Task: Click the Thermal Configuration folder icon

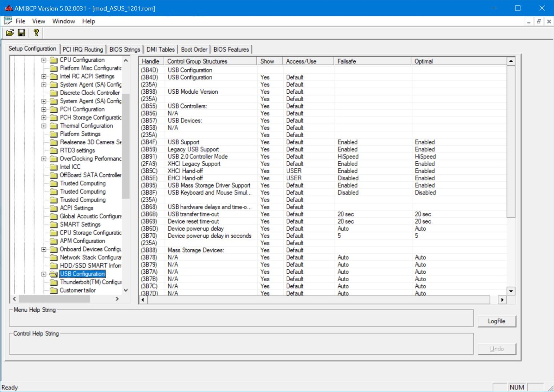Action: tap(54, 126)
